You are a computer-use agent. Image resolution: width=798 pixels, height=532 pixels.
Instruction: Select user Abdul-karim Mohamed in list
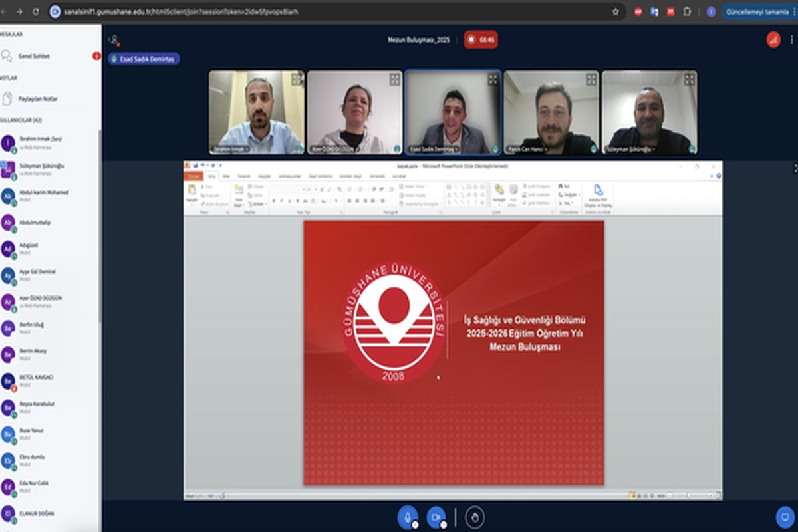click(x=44, y=193)
